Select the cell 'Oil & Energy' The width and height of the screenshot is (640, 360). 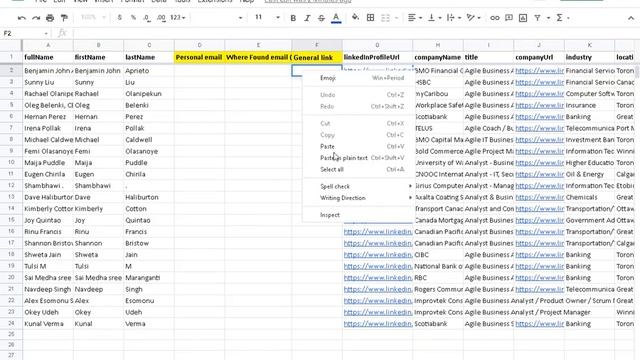point(589,174)
